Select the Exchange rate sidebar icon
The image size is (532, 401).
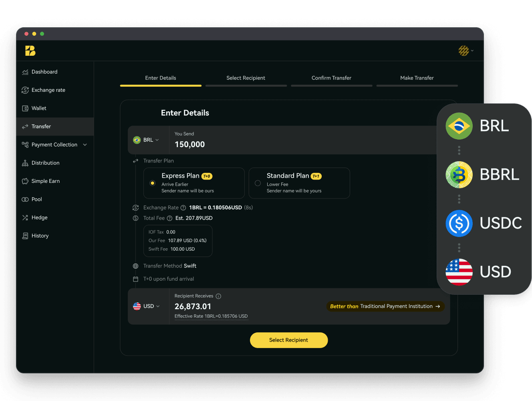[48, 90]
